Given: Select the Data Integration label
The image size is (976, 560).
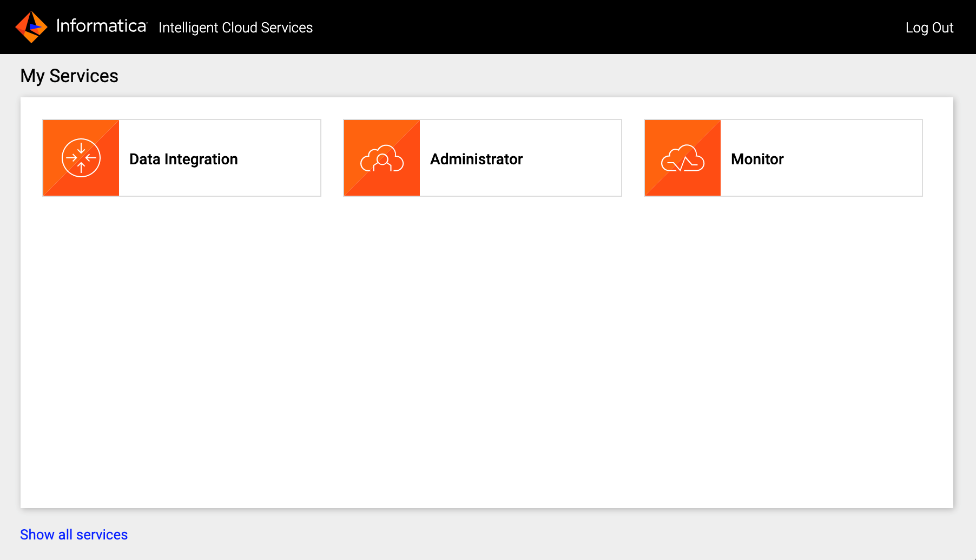Looking at the screenshot, I should (183, 159).
